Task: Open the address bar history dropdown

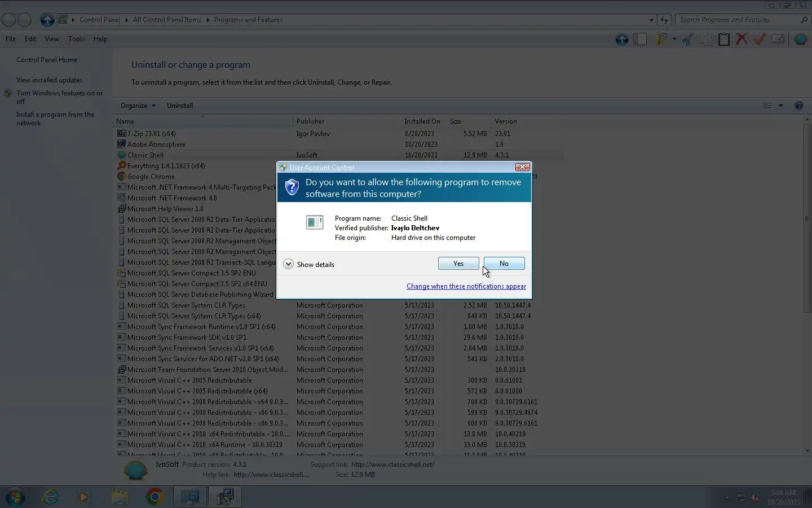Action: (x=651, y=20)
